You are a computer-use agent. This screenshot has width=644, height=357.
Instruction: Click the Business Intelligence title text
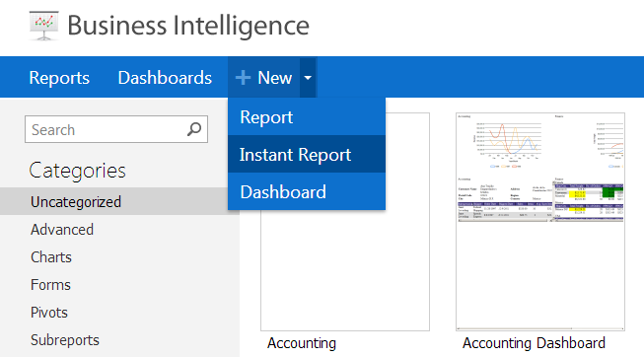tap(188, 26)
